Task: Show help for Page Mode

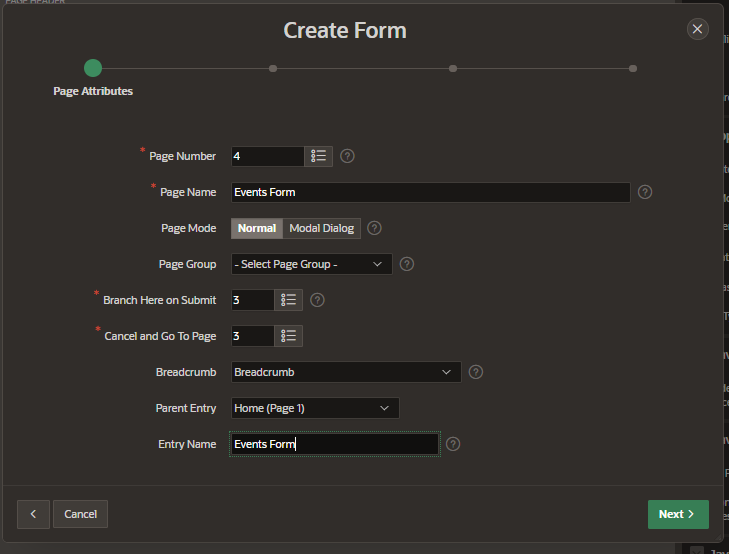Action: [374, 228]
